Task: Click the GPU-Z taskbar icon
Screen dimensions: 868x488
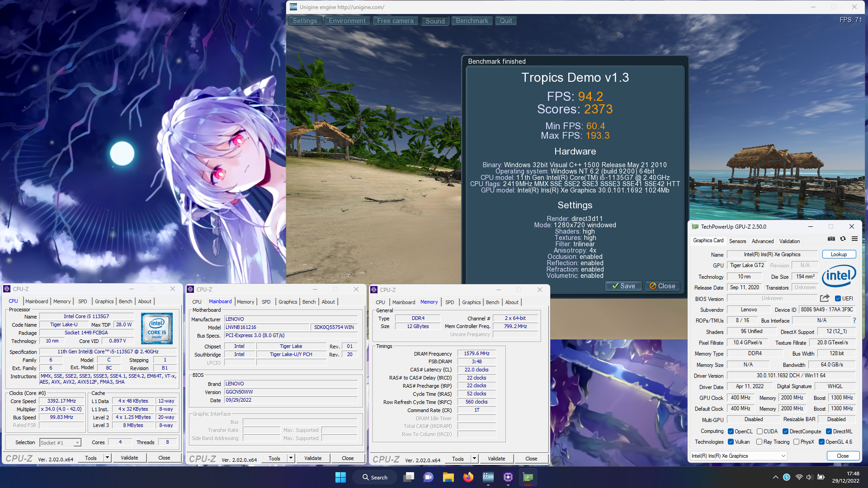Action: 528,477
